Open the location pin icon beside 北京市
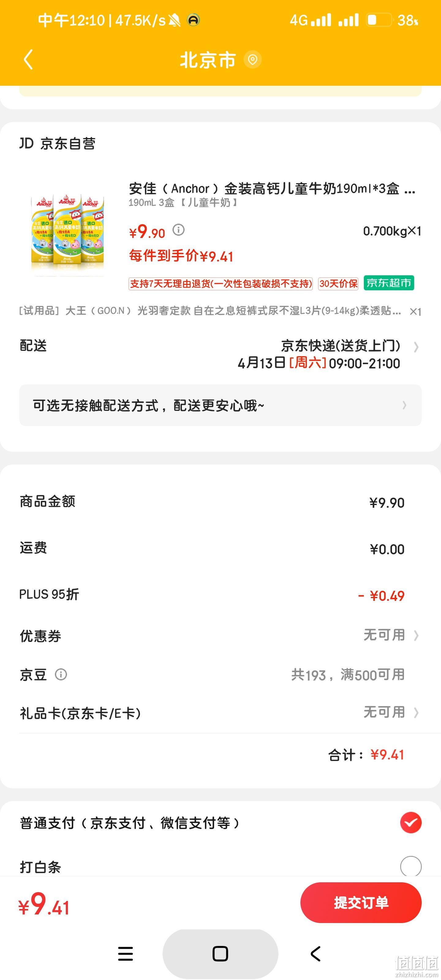The height and width of the screenshot is (980, 441). click(252, 60)
